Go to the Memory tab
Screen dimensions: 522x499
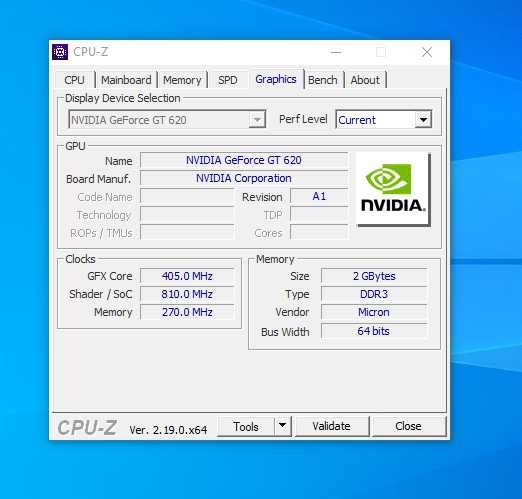(182, 80)
